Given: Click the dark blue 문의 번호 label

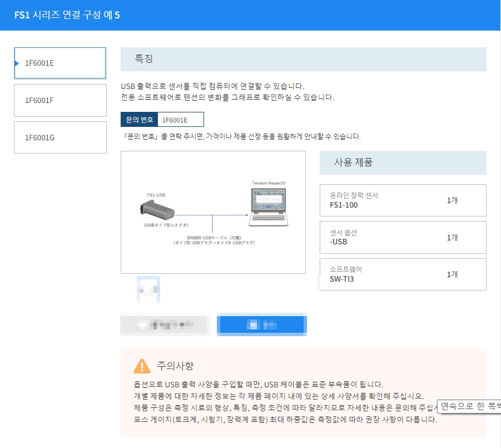Looking at the screenshot, I should coord(139,120).
